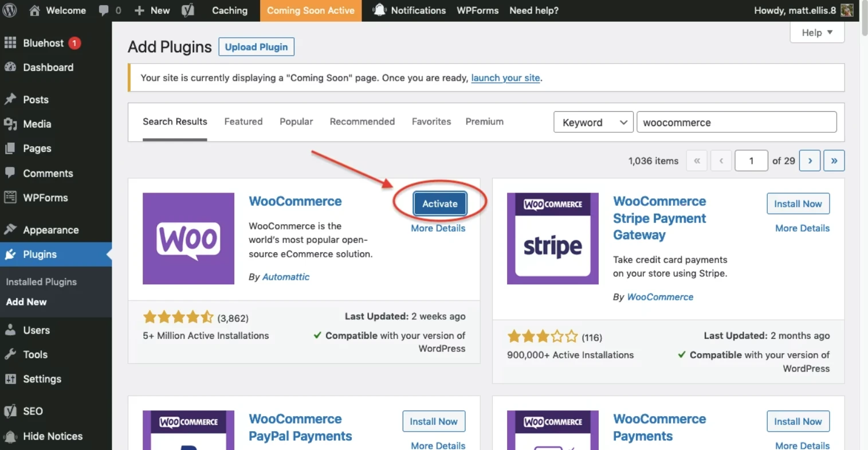Open the Keyword search type dropdown
This screenshot has width=868, height=450.
[593, 122]
